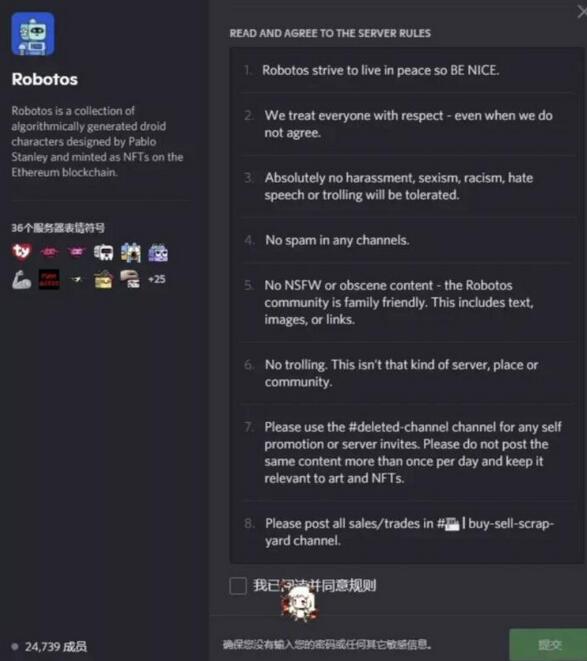
Task: Expand the +25 more emojis indicator
Action: pos(157,279)
